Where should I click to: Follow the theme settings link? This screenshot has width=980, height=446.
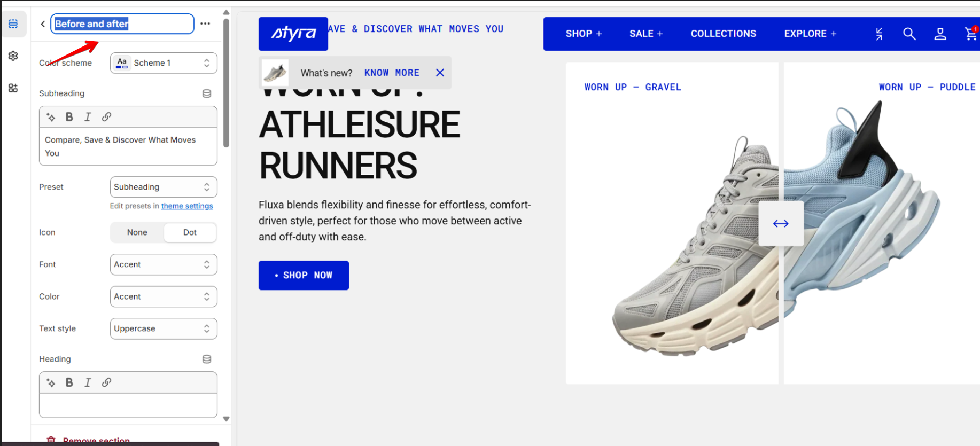point(187,206)
